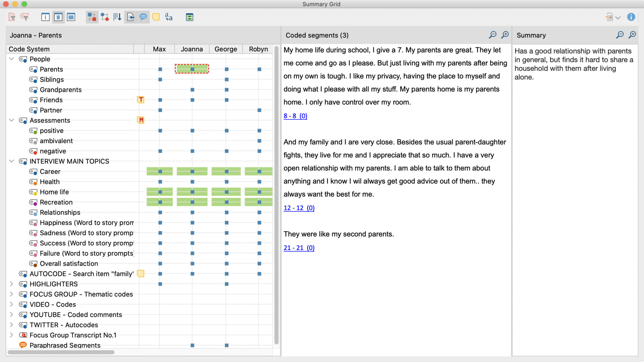Expand the HIGHLIGHTERS code group
Image resolution: width=644 pixels, height=362 pixels.
point(12,284)
